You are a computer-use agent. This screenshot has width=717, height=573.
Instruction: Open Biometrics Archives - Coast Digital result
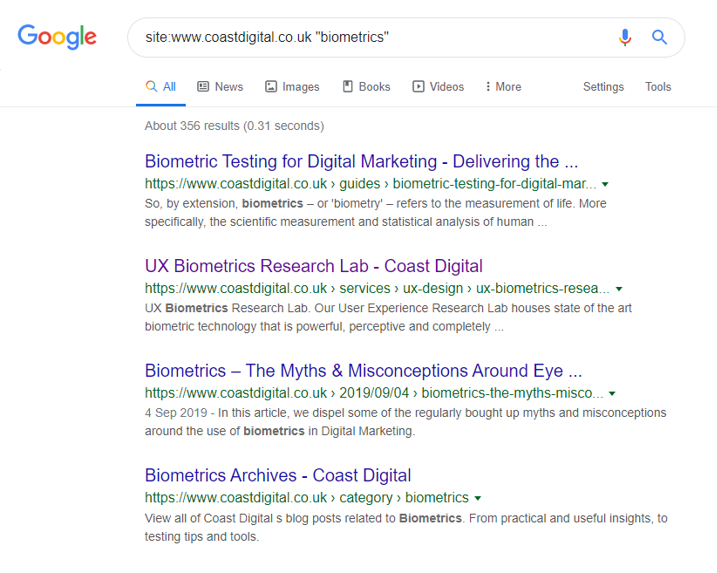[x=278, y=476]
